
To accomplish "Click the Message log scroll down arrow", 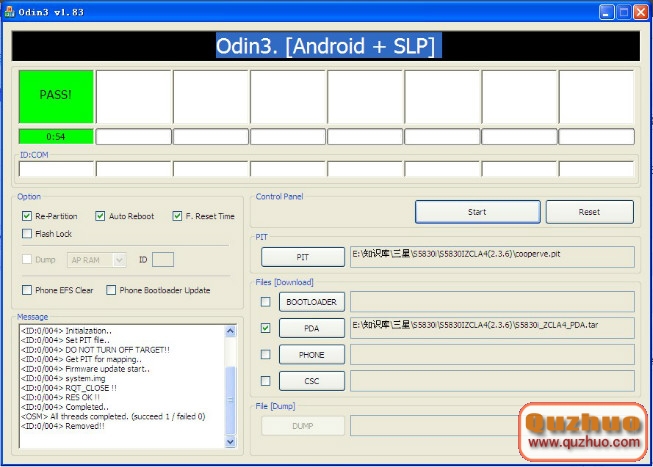I will click(230, 442).
